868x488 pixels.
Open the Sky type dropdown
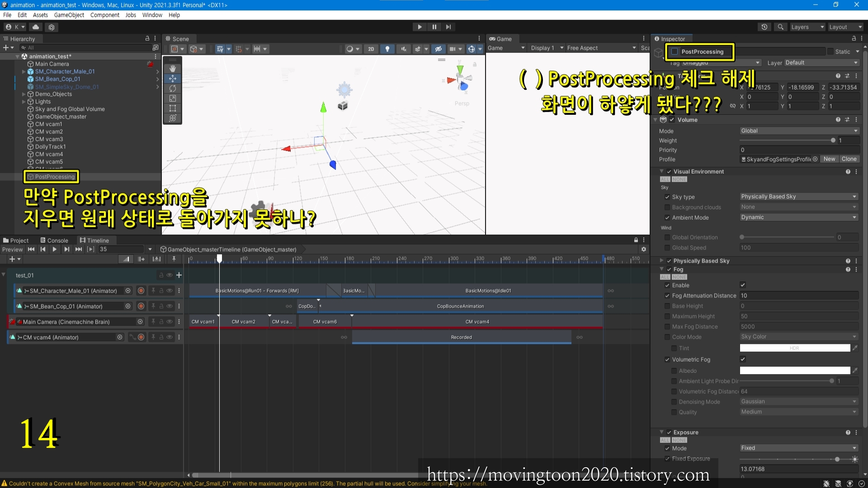click(x=799, y=197)
